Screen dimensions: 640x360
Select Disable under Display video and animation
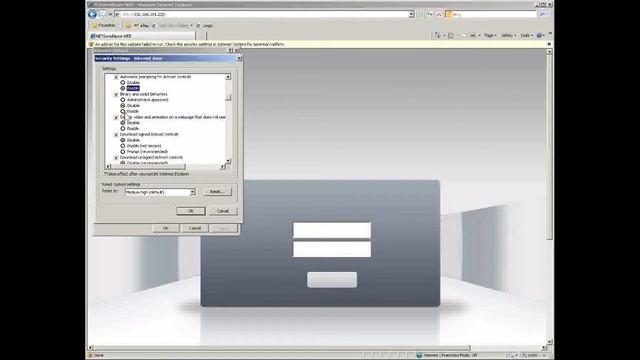(x=122, y=122)
